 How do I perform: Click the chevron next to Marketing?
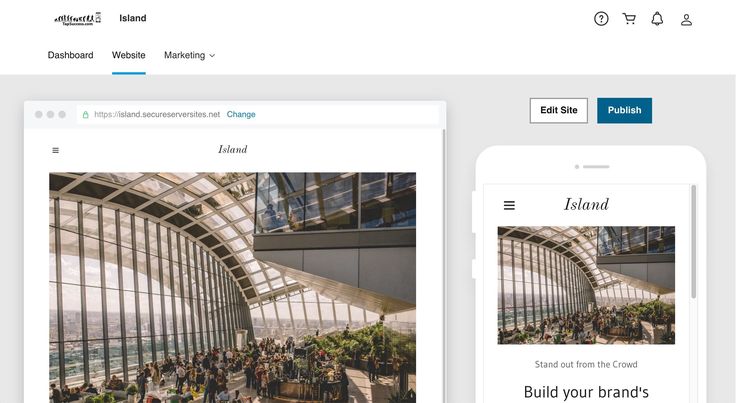tap(212, 56)
